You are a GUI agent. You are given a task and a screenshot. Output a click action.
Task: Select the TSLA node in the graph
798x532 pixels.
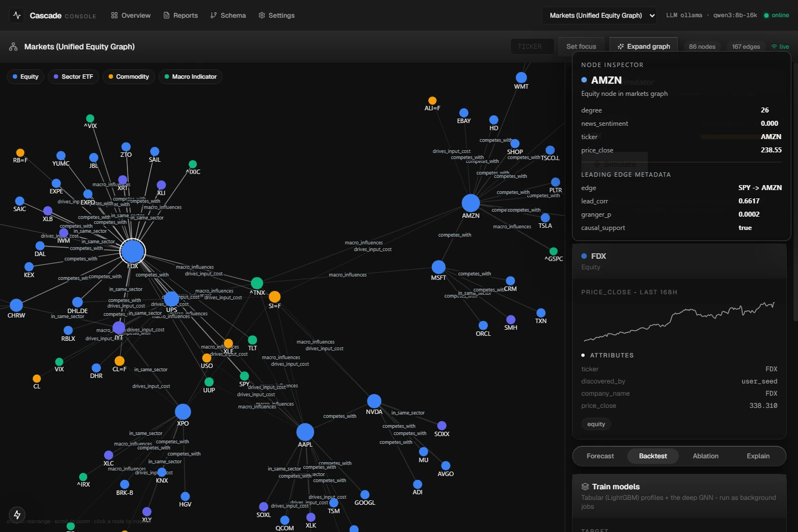click(x=545, y=218)
